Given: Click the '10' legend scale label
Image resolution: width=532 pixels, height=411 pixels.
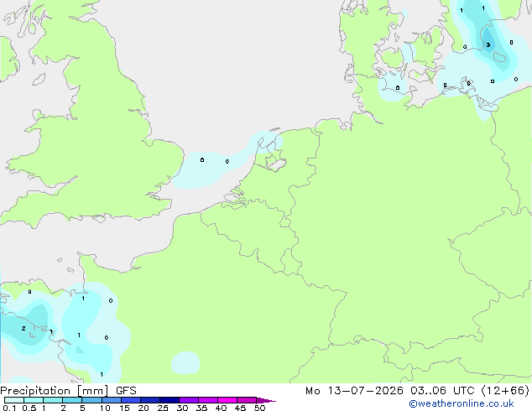Looking at the screenshot, I should (x=105, y=408).
